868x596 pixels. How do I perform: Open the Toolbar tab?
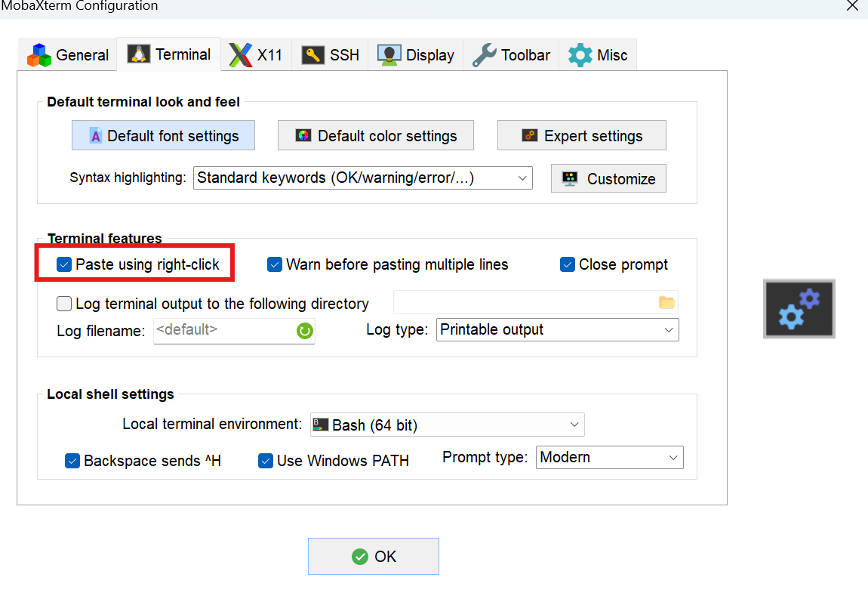point(511,55)
